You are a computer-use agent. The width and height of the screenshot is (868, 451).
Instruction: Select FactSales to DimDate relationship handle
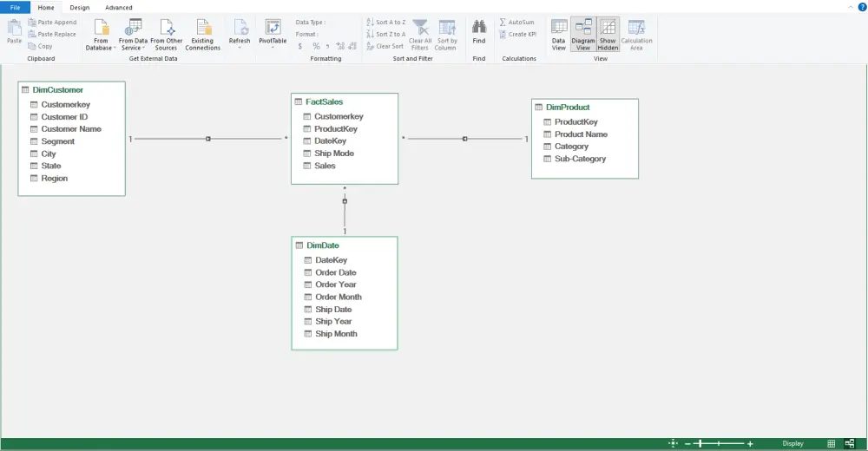click(345, 201)
